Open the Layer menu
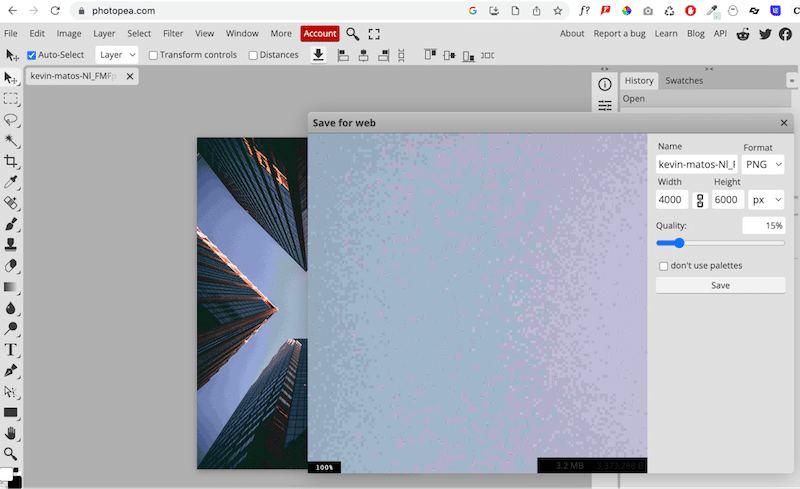 [x=104, y=33]
